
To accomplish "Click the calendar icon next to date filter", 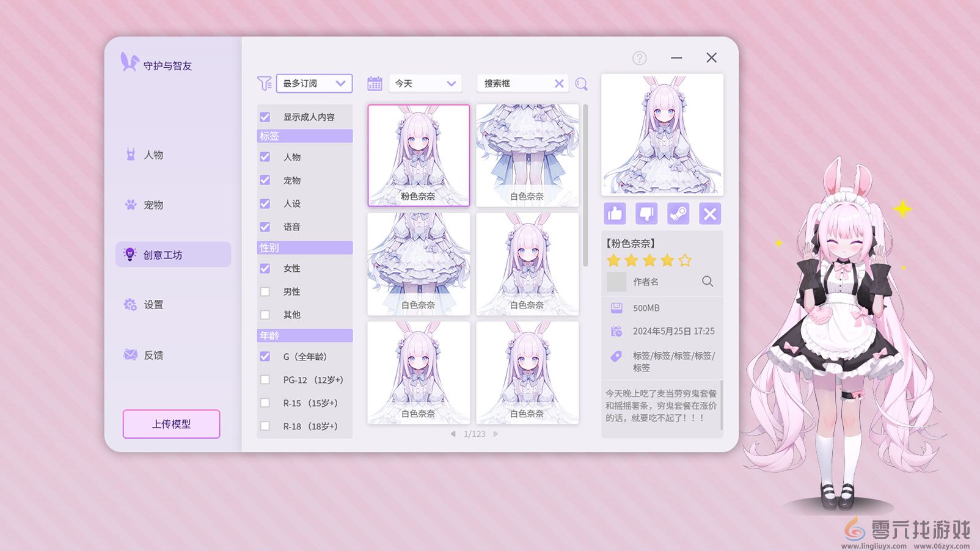I will click(375, 83).
